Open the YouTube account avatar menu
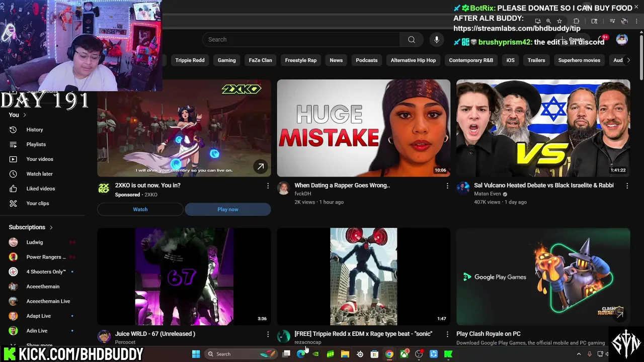The width and height of the screenshot is (644, 362). [x=622, y=40]
